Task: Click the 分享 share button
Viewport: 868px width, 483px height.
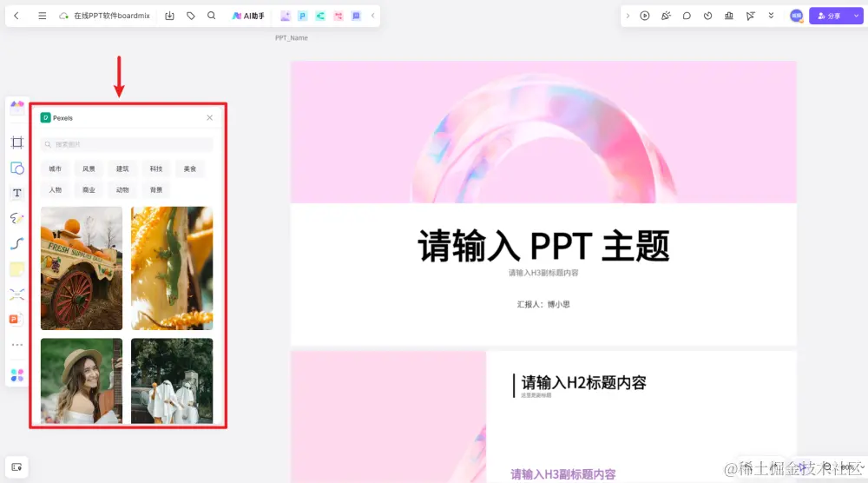Action: point(829,16)
